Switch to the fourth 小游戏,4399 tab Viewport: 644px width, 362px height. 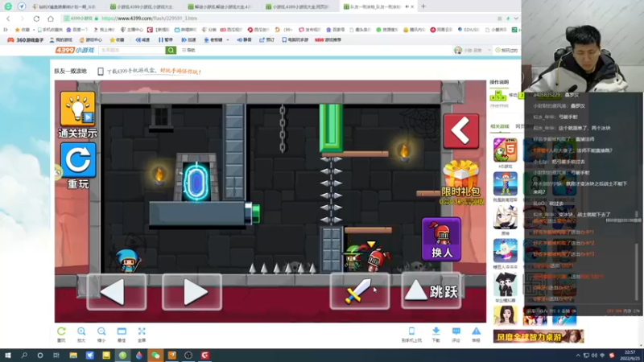299,6
